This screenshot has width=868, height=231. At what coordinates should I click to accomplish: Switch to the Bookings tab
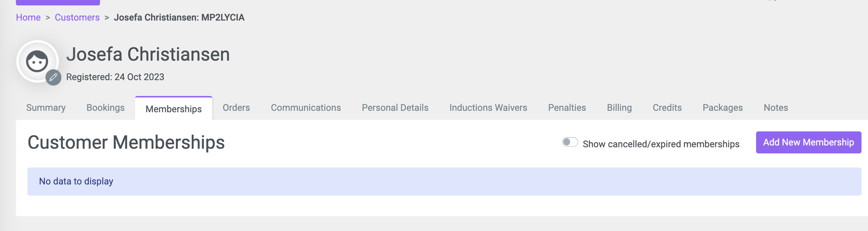pyautogui.click(x=105, y=108)
